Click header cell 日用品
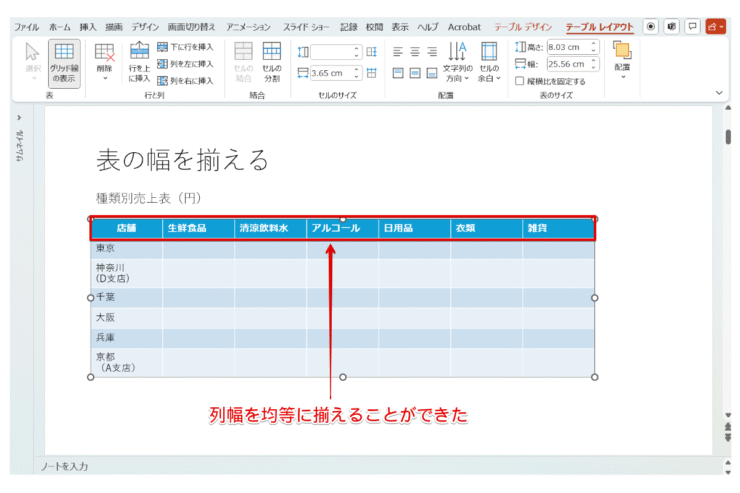The image size is (740, 493). click(414, 228)
